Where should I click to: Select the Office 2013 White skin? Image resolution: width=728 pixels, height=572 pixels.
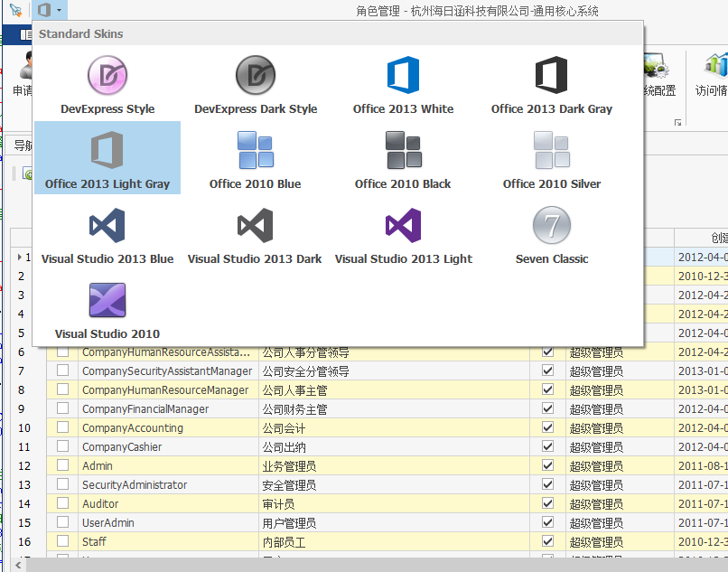click(403, 84)
